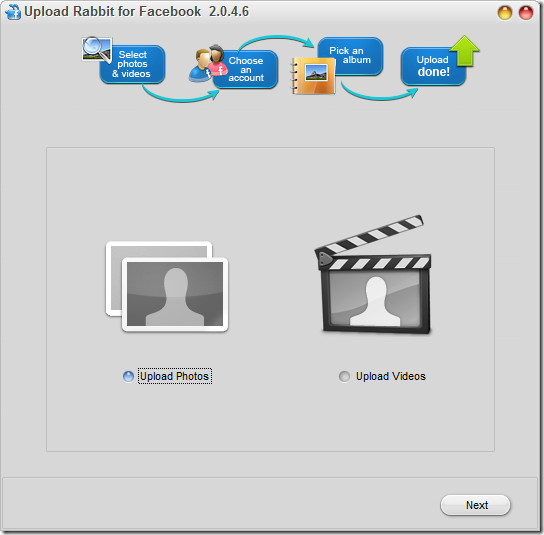544x535 pixels.
Task: Click the Upload done! step
Action: 433,66
